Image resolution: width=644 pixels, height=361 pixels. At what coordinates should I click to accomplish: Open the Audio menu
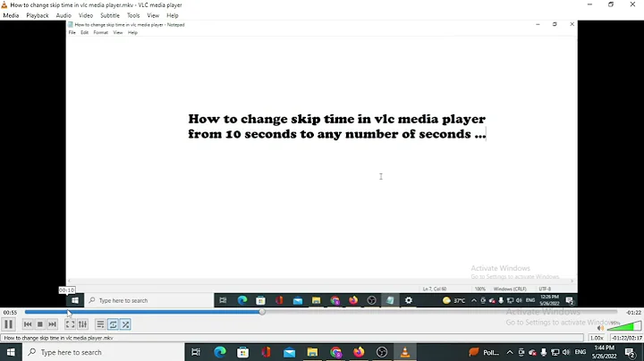coord(64,15)
